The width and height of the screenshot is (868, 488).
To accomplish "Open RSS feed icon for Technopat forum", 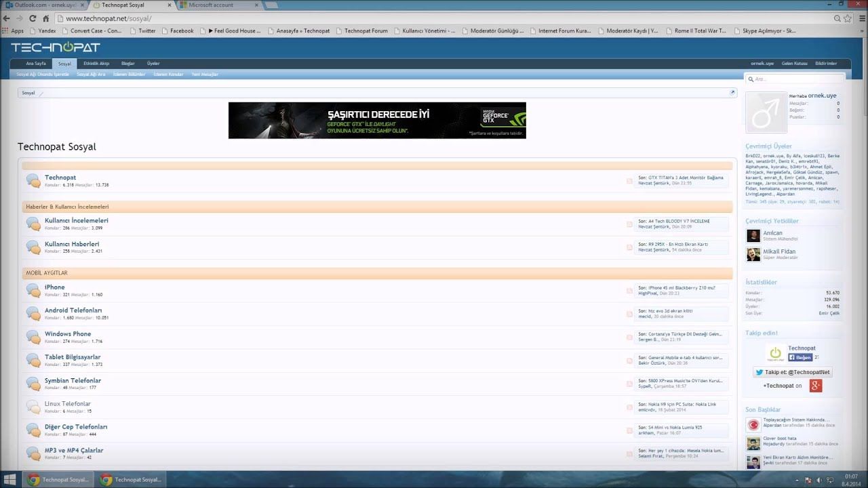I will tap(629, 181).
